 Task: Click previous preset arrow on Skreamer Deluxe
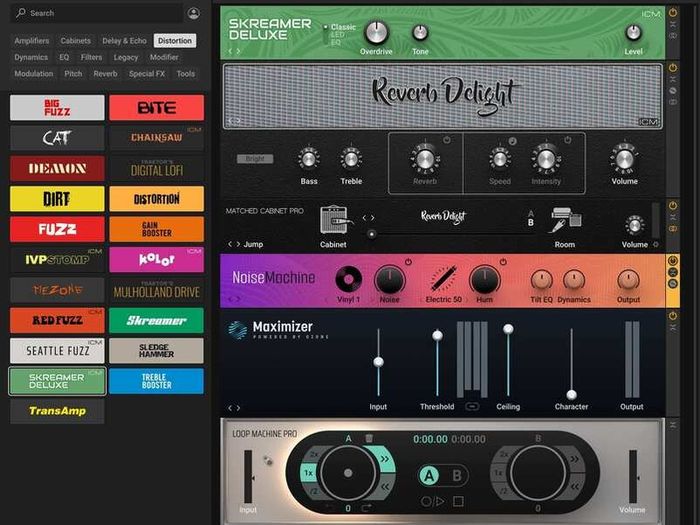(x=230, y=51)
